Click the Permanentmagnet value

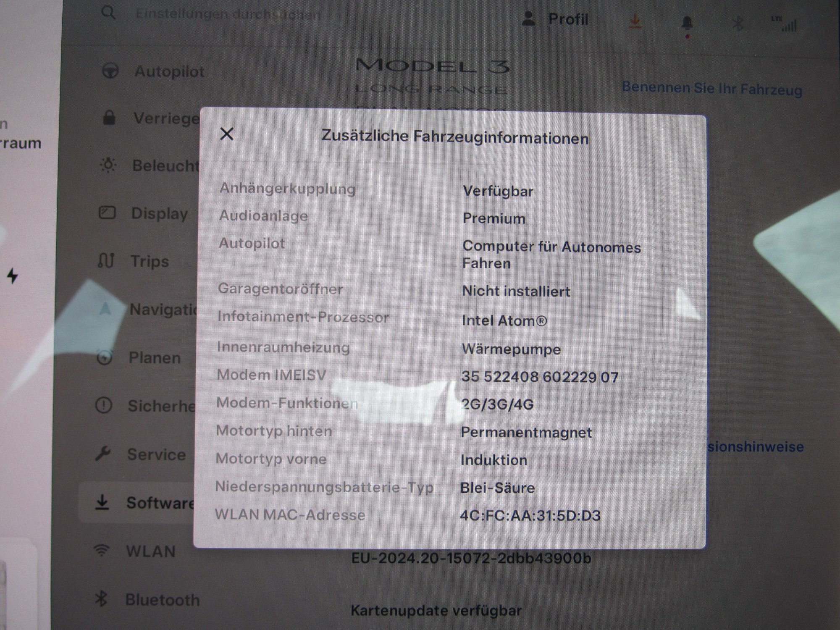tap(526, 432)
